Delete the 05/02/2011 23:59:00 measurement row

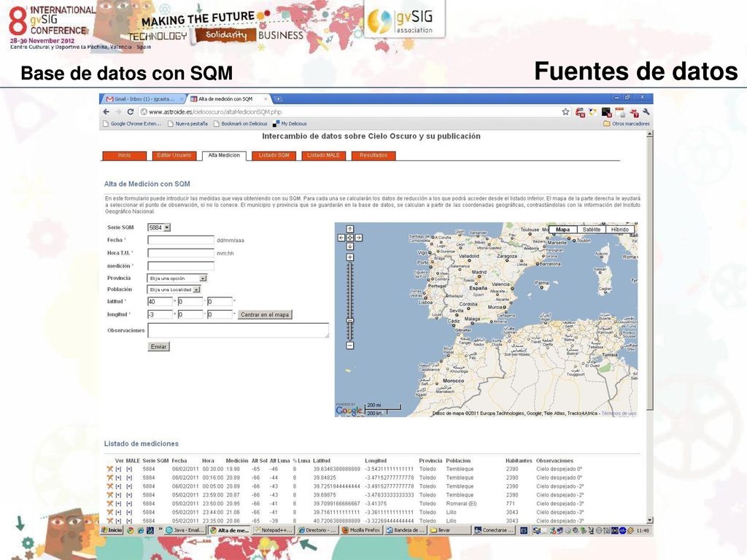point(109,495)
